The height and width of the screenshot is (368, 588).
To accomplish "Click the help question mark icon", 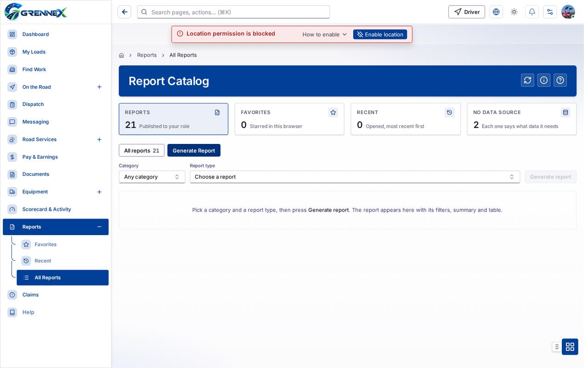I will tap(560, 80).
